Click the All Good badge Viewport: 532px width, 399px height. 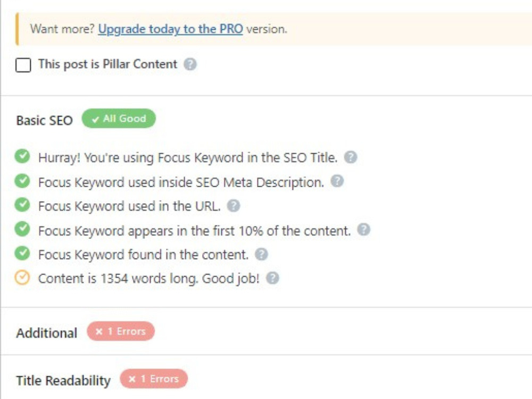pos(119,119)
